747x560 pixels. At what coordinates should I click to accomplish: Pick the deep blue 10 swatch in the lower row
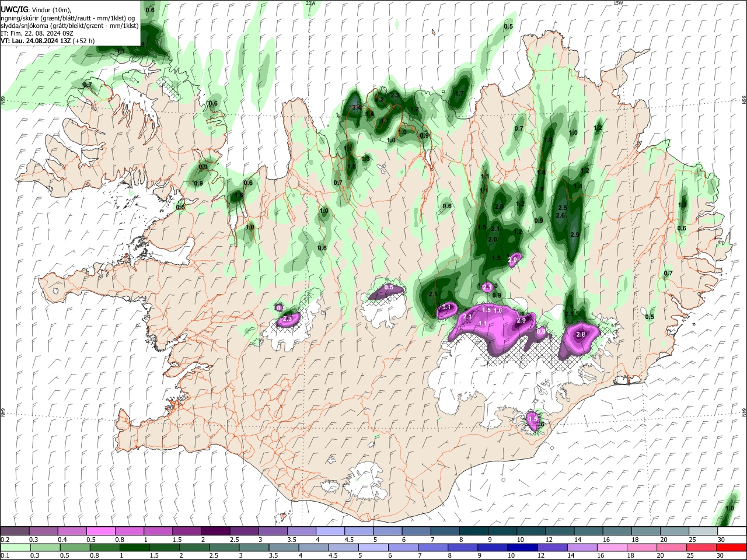point(523,547)
